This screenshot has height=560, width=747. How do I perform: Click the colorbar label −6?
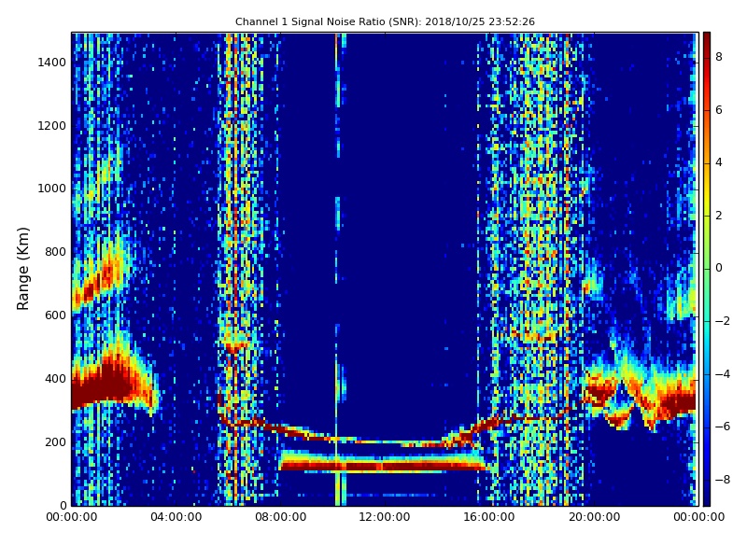click(x=723, y=427)
